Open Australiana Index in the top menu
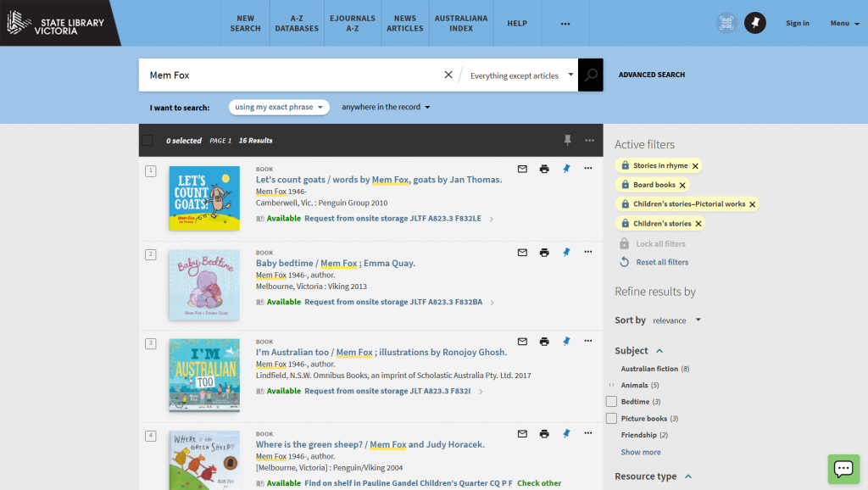 click(461, 23)
